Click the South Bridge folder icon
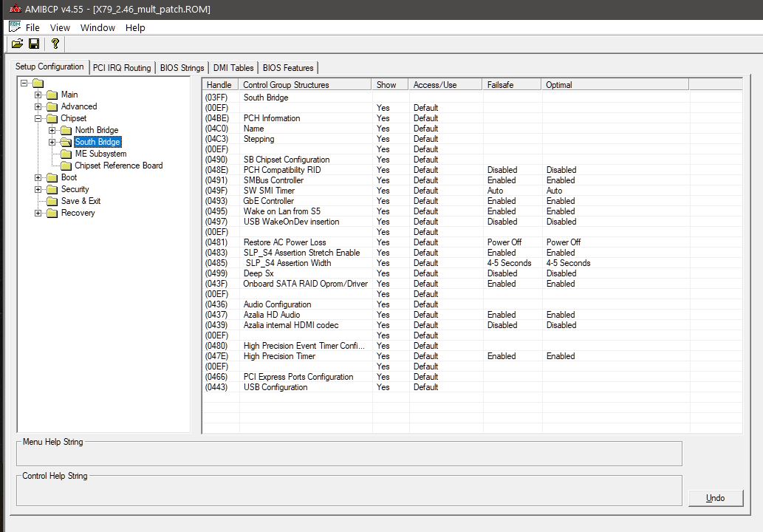The image size is (763, 532). [x=66, y=142]
